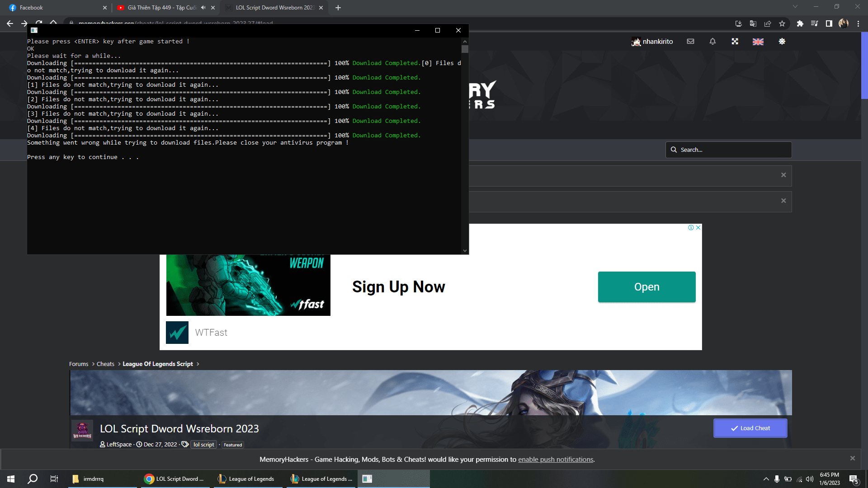
Task: Show hidden system tray icons
Action: click(x=766, y=479)
